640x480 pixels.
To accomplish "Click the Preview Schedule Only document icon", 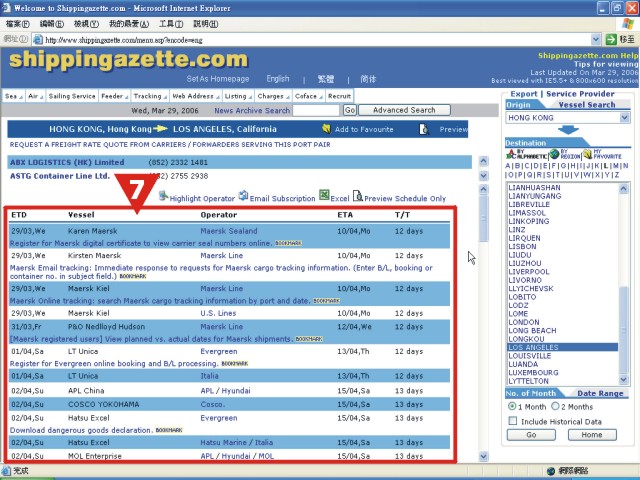I will click(x=358, y=196).
